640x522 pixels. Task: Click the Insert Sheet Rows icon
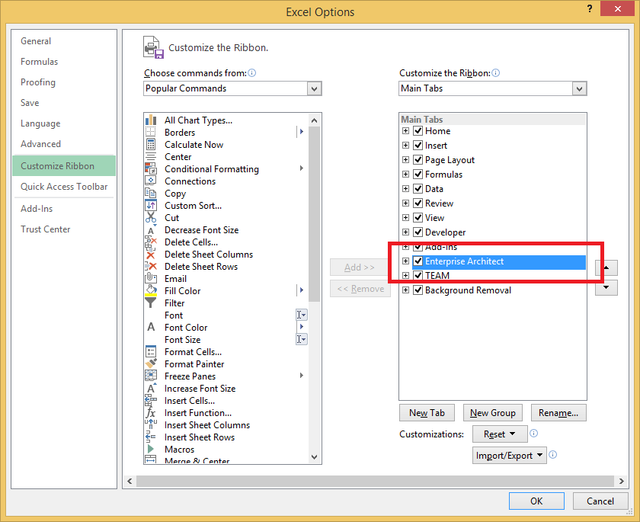[x=151, y=437]
